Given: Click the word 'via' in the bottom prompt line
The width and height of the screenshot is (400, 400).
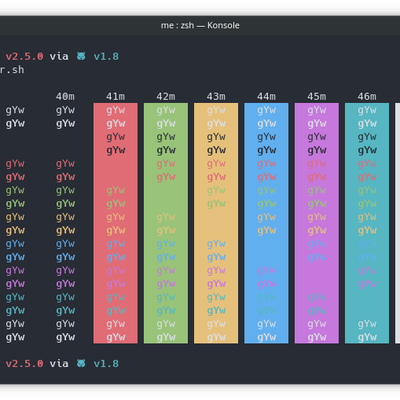Looking at the screenshot, I should coord(59,363).
